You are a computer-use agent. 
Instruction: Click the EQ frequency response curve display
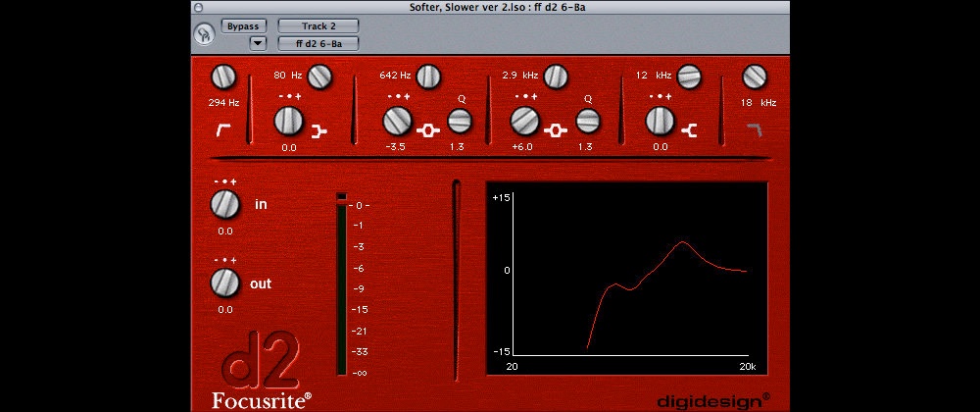[627, 270]
